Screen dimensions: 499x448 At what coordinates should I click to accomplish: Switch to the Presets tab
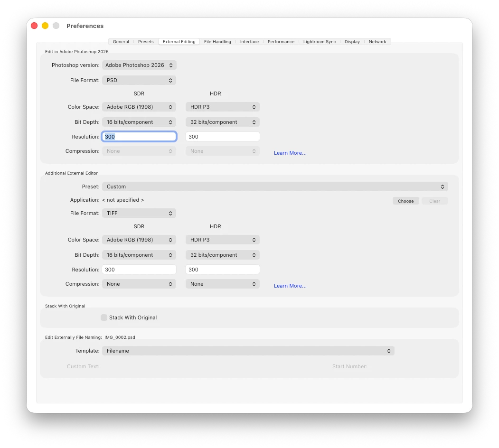click(146, 42)
